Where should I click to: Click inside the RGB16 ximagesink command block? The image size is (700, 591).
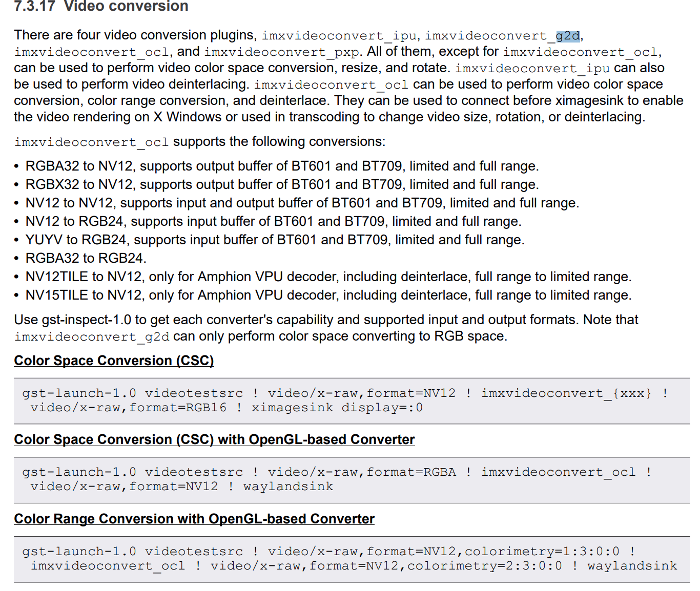click(x=352, y=400)
